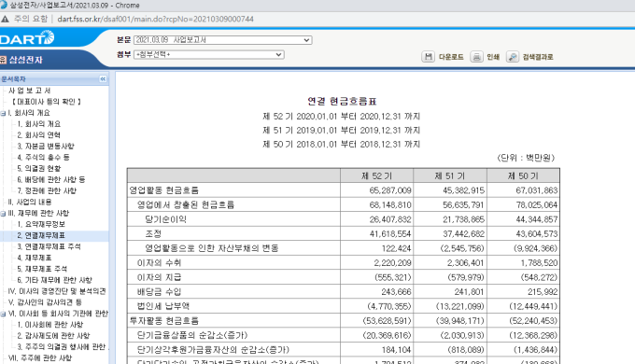The height and width of the screenshot is (364, 635).
Task: Click the download (다운로드) disk icon
Action: point(428,57)
